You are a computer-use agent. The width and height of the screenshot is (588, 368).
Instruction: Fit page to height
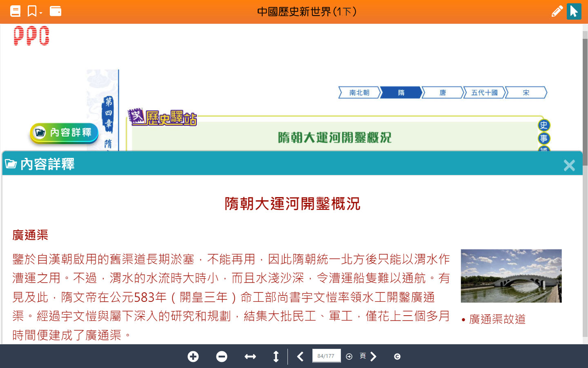pos(276,357)
